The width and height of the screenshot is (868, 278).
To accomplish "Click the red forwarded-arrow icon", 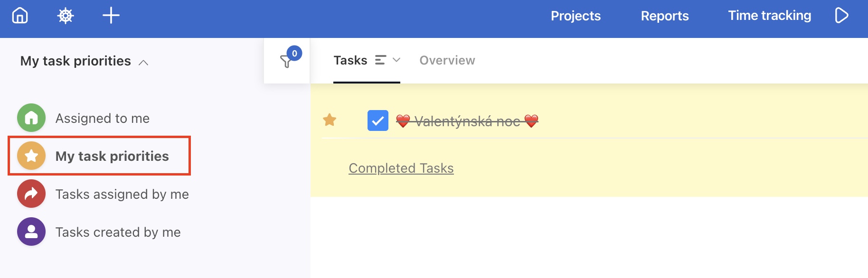I will tap(31, 194).
